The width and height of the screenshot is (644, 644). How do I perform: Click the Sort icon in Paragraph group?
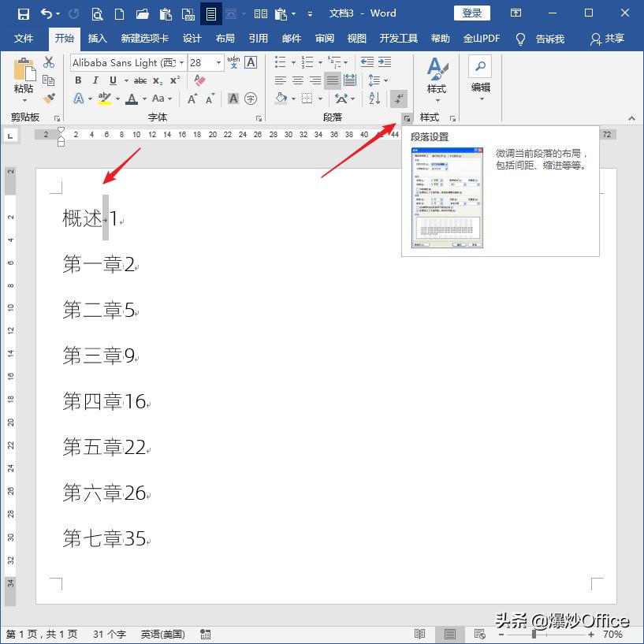point(374,99)
